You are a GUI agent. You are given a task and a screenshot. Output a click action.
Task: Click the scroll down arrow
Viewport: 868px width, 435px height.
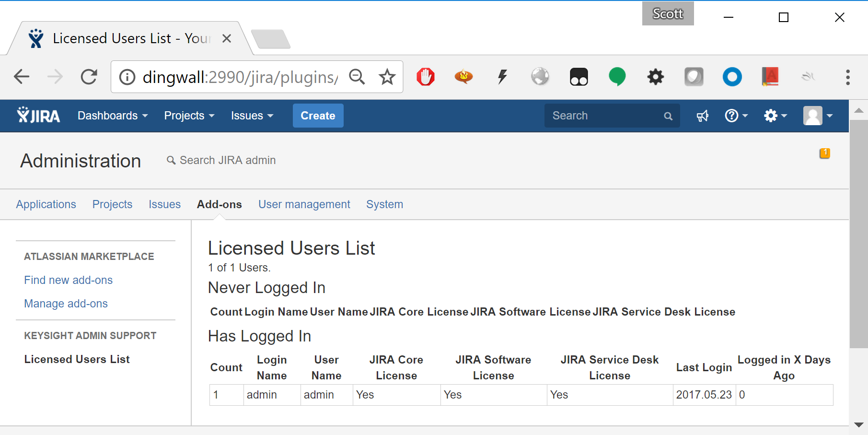tap(859, 425)
